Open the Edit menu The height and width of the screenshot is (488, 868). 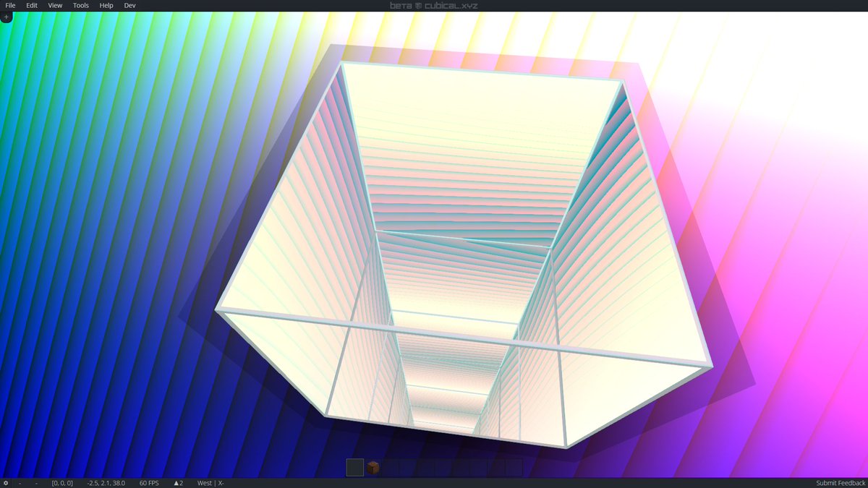(x=31, y=5)
